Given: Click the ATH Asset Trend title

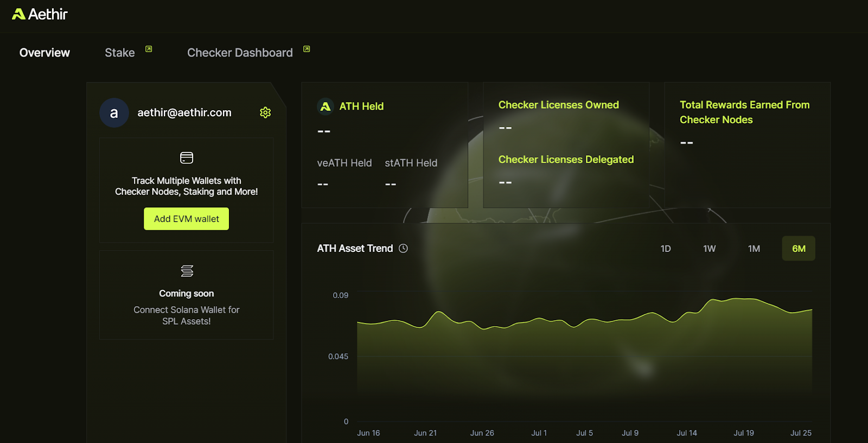Looking at the screenshot, I should [355, 249].
